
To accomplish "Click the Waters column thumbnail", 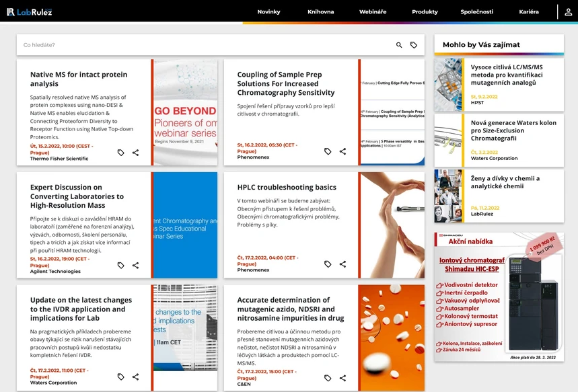I will (448, 141).
